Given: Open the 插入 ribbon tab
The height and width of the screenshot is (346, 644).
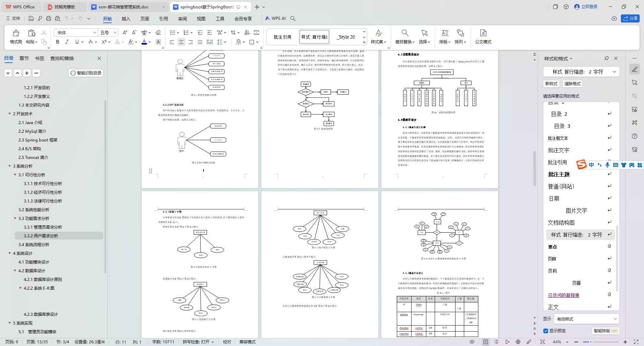Looking at the screenshot, I should (126, 18).
